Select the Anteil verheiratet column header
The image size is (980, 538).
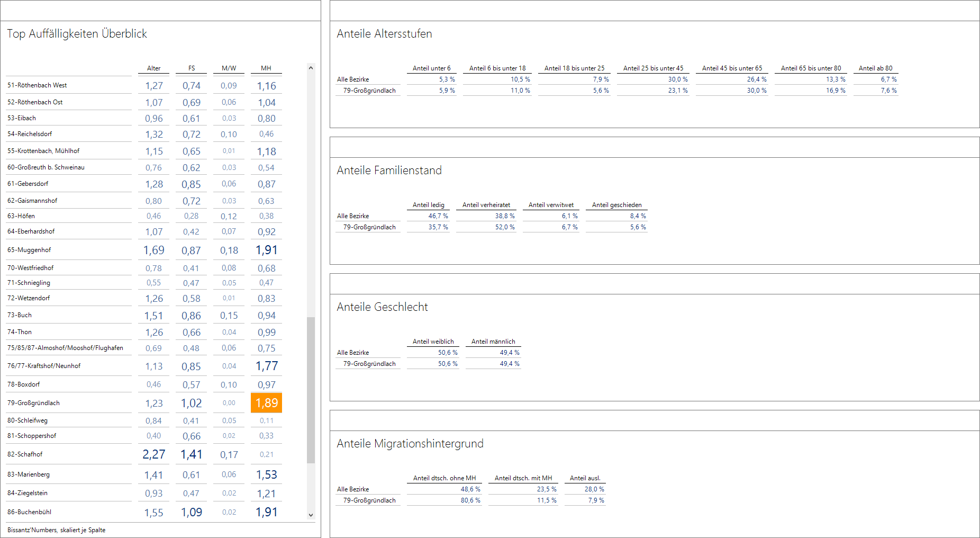[x=486, y=205]
